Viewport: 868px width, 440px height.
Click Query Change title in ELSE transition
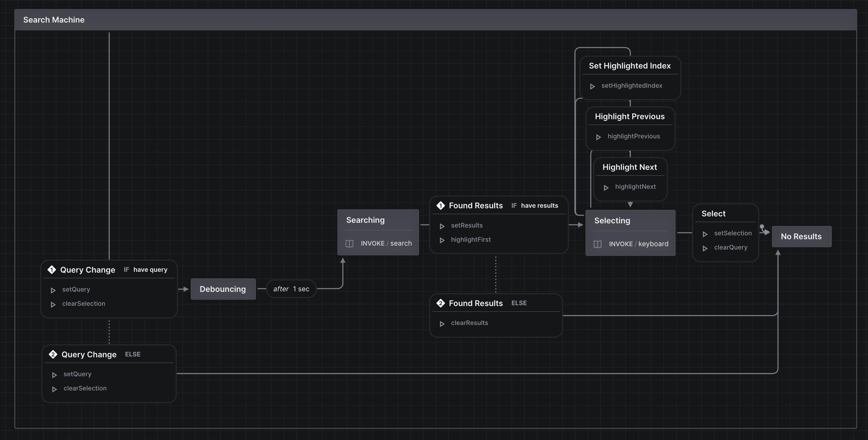coord(89,354)
